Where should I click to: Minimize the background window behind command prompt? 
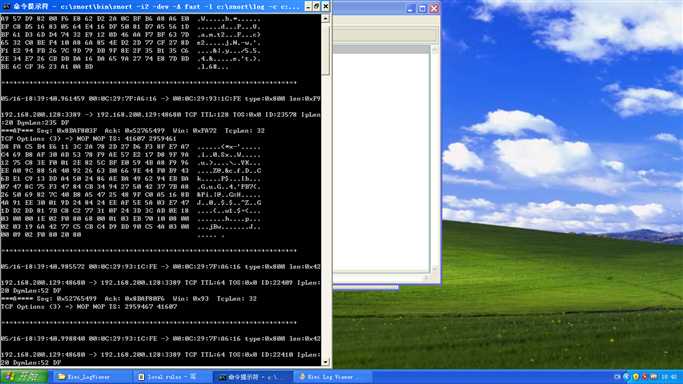(x=410, y=8)
